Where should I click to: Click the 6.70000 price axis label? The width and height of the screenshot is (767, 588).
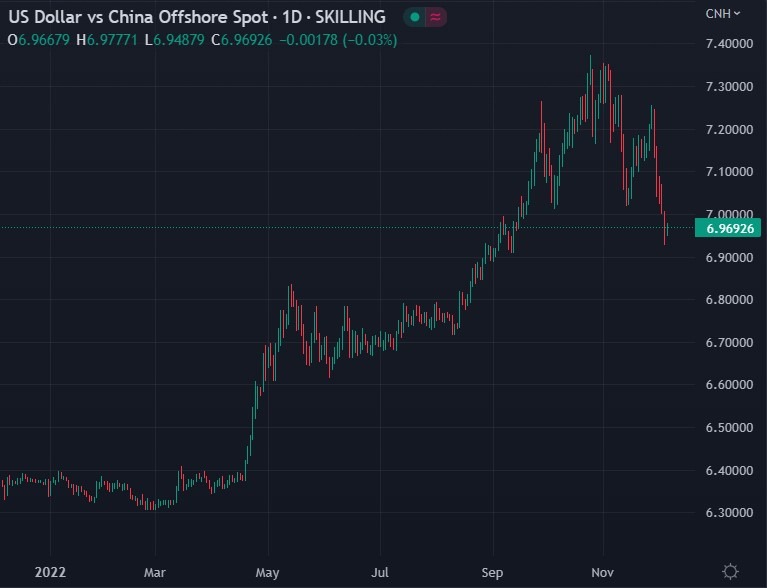point(729,342)
